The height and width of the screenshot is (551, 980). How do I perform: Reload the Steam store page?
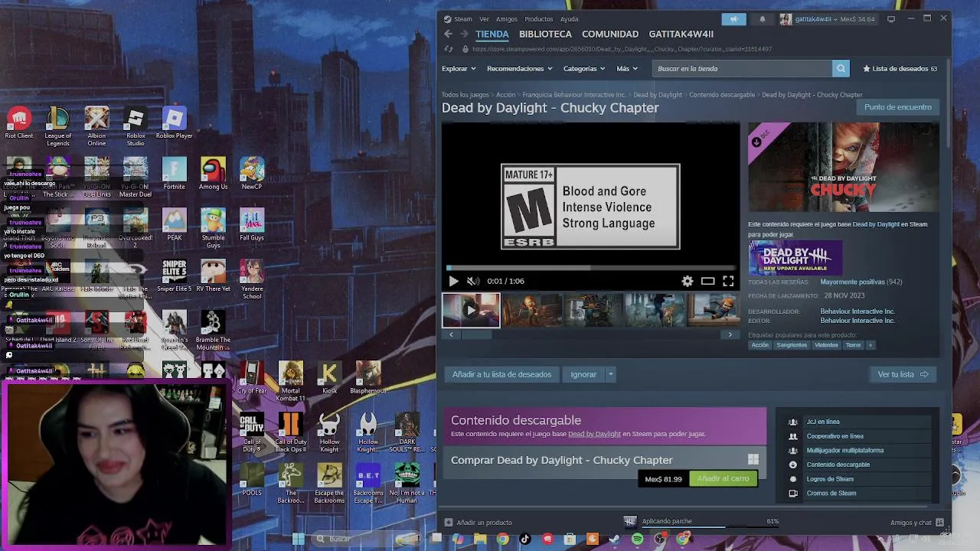[x=449, y=49]
